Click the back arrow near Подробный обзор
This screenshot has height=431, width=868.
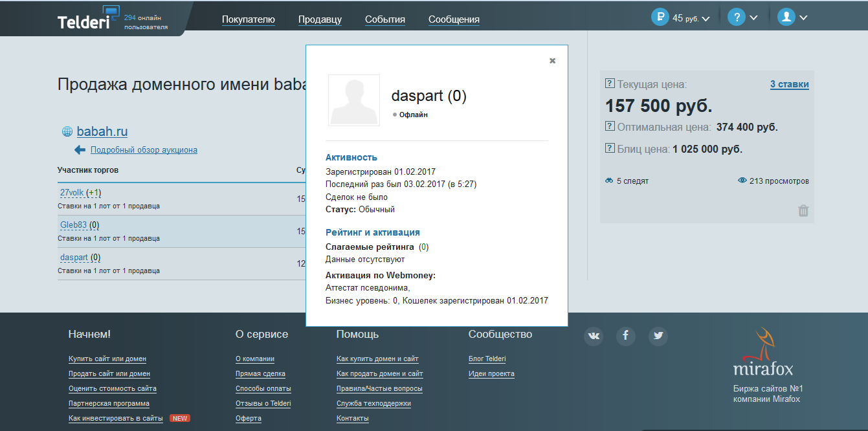(80, 150)
